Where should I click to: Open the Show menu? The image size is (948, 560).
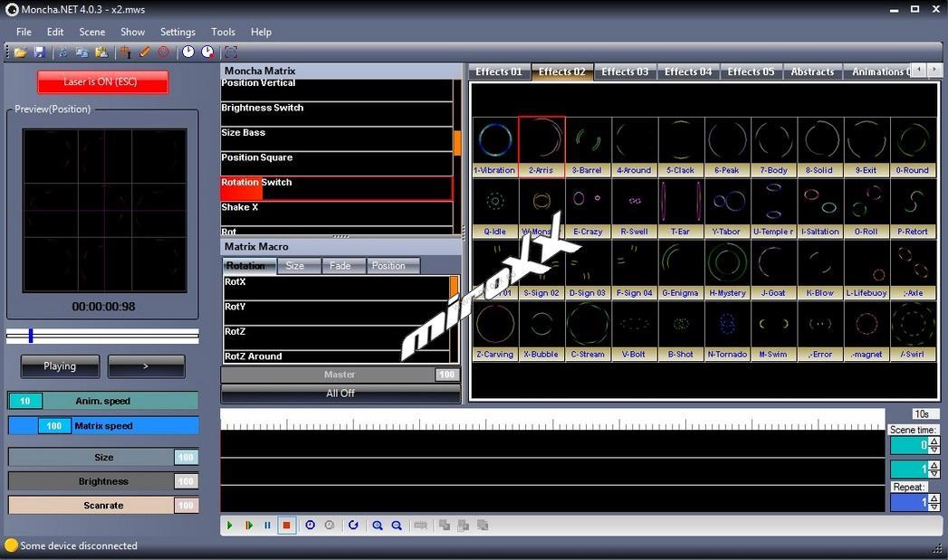[x=132, y=32]
